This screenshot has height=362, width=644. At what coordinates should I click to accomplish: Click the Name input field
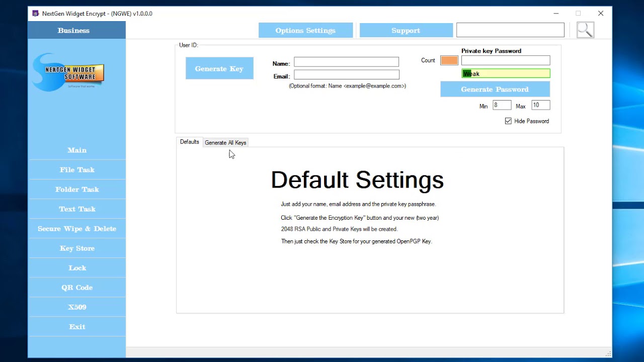346,62
